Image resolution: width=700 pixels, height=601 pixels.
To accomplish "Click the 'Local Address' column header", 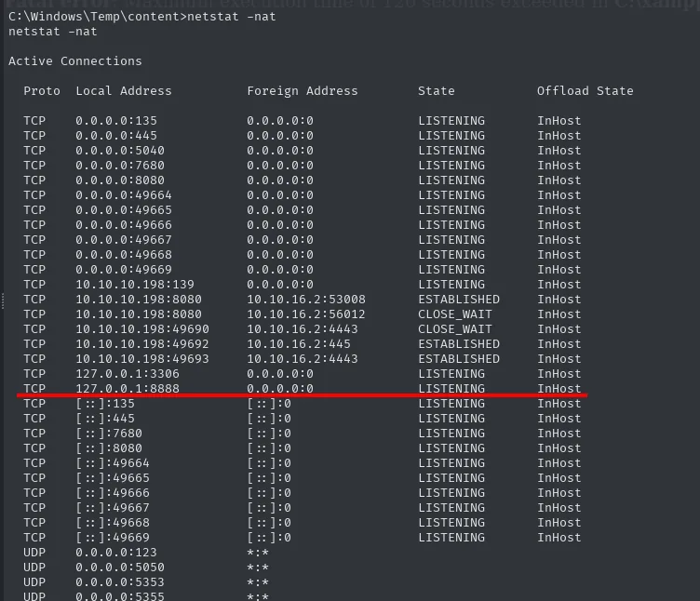I will coord(124,91).
